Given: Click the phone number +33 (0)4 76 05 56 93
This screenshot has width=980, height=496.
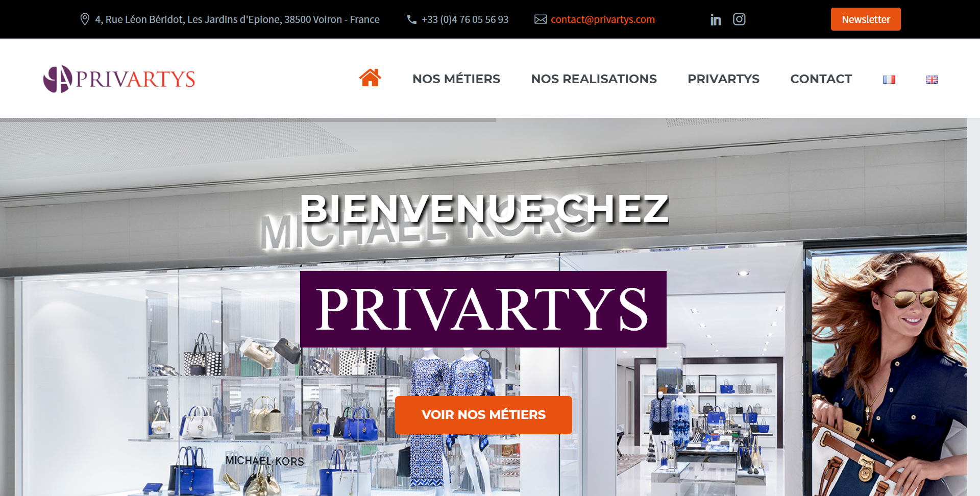Looking at the screenshot, I should pos(465,19).
